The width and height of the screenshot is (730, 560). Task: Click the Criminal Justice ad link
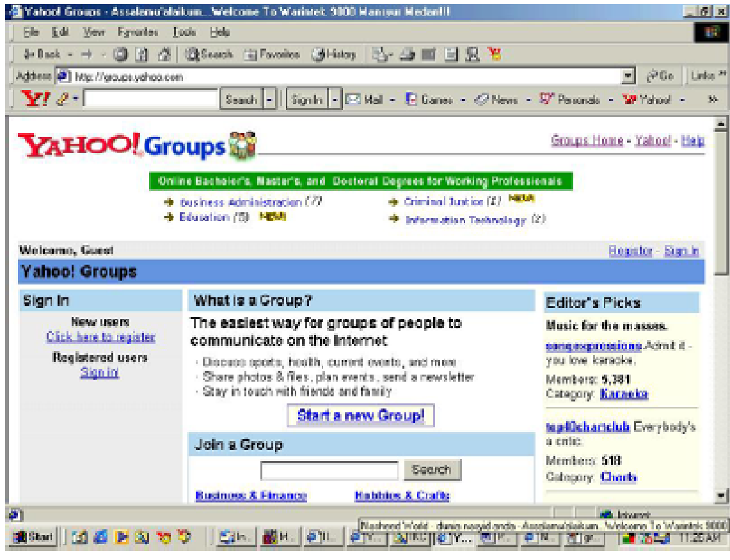[443, 201]
